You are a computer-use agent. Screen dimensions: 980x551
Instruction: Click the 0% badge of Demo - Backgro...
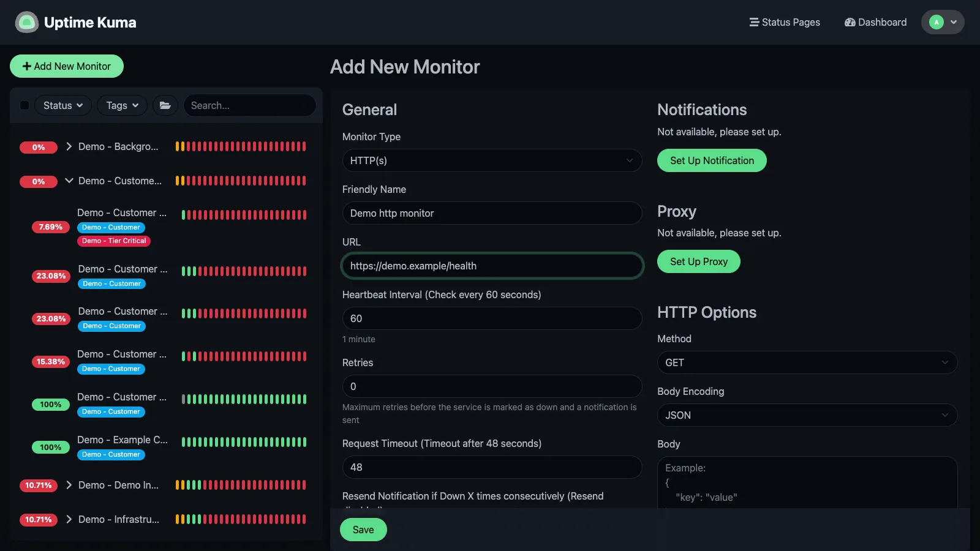pyautogui.click(x=39, y=148)
